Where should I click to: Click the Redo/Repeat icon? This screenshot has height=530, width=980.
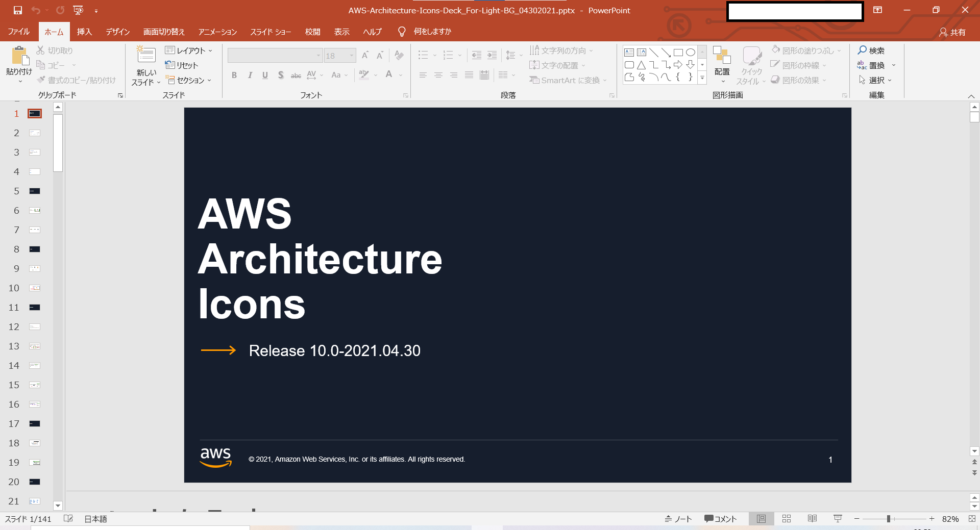click(60, 10)
